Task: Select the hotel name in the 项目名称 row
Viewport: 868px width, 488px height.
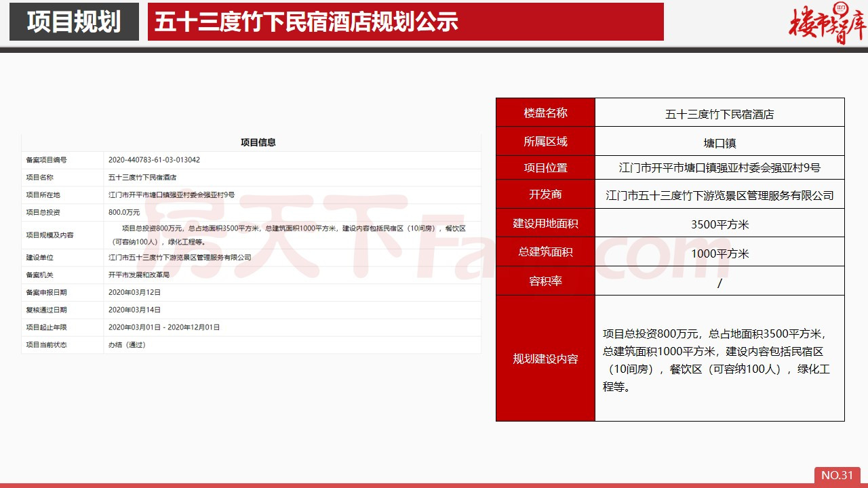Action: point(142,177)
